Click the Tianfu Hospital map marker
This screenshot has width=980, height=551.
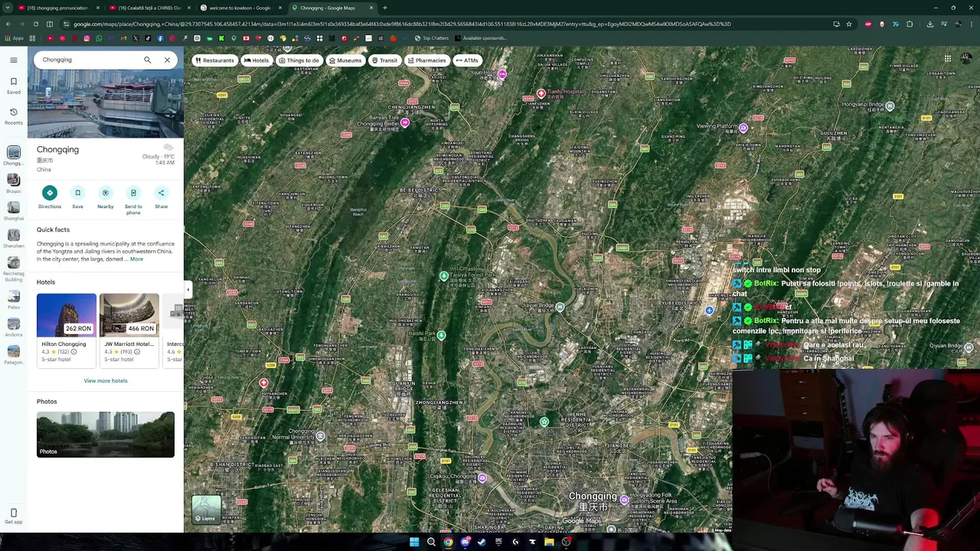(x=541, y=93)
